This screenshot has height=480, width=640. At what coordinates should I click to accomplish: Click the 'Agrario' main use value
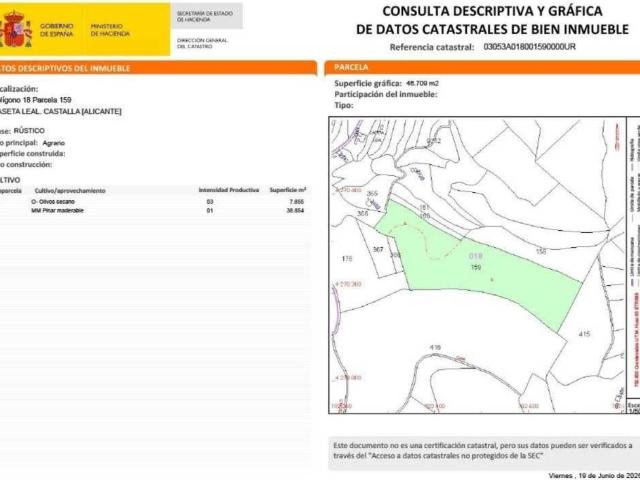[53, 143]
